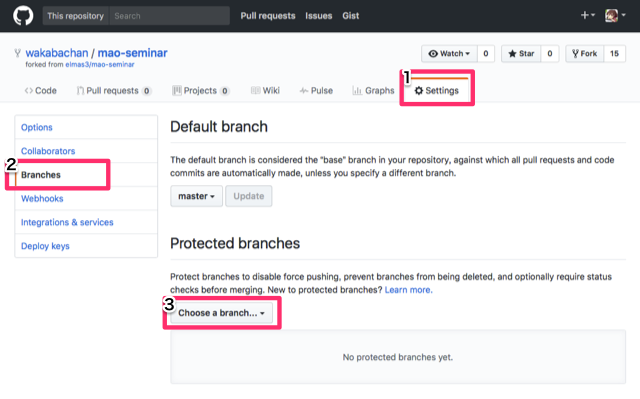Image resolution: width=640 pixels, height=399 pixels.
Task: Click the 'No protected branches yet.' text
Action: pyautogui.click(x=398, y=357)
